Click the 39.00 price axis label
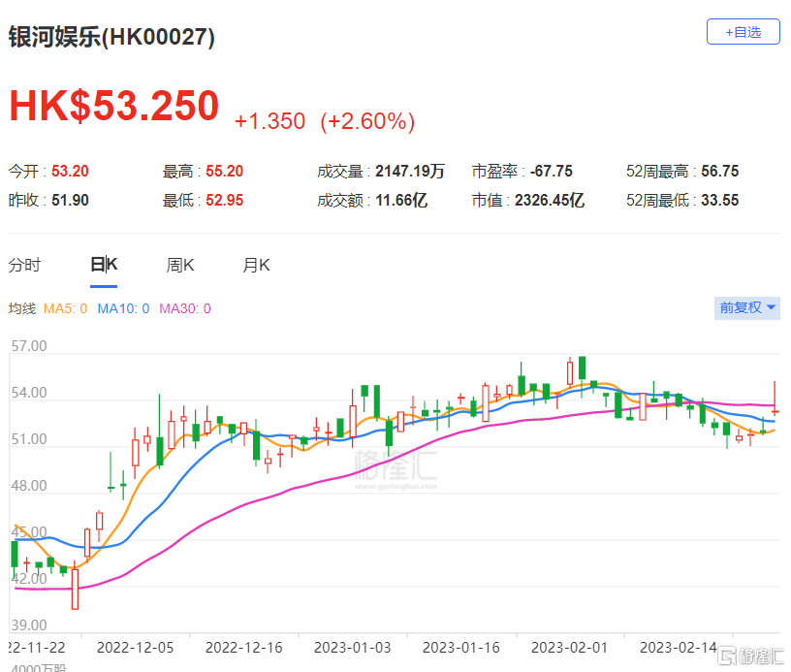 coord(29,625)
